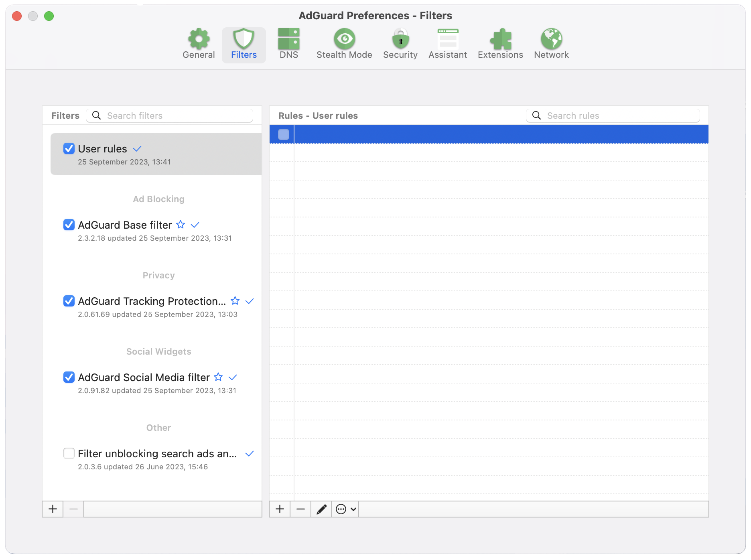Edit rules using the pencil icon

pyautogui.click(x=321, y=509)
